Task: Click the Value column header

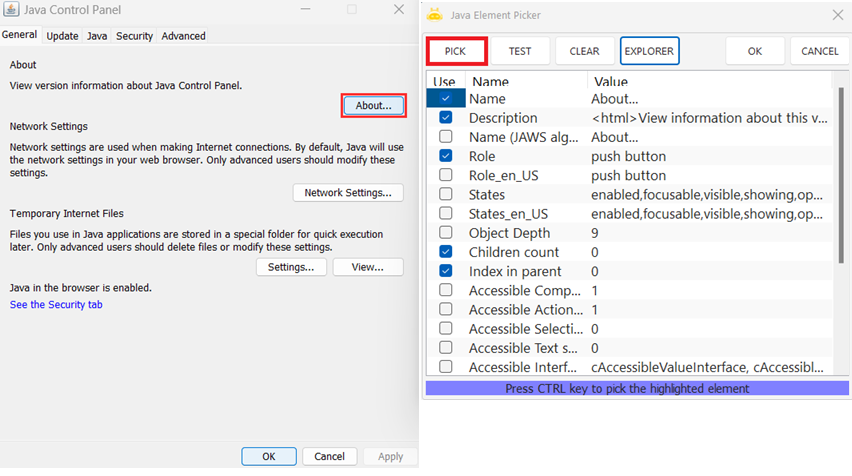Action: click(611, 80)
